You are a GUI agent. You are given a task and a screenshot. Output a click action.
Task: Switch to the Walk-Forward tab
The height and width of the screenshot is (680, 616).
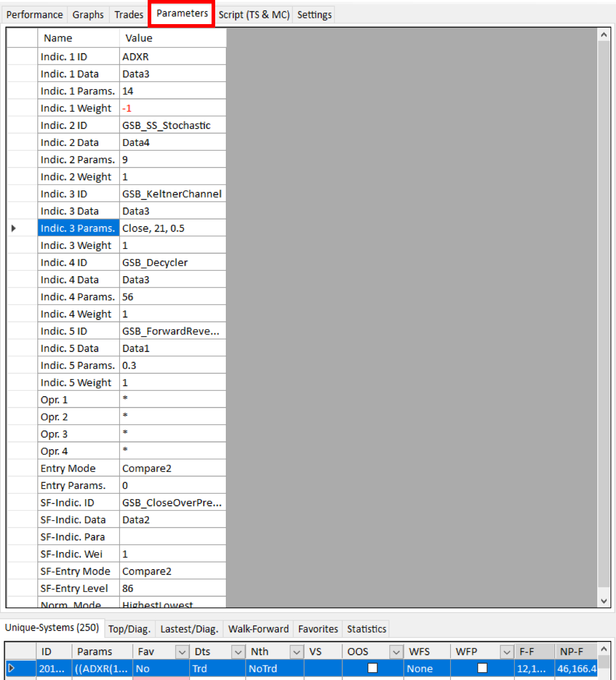(x=258, y=629)
